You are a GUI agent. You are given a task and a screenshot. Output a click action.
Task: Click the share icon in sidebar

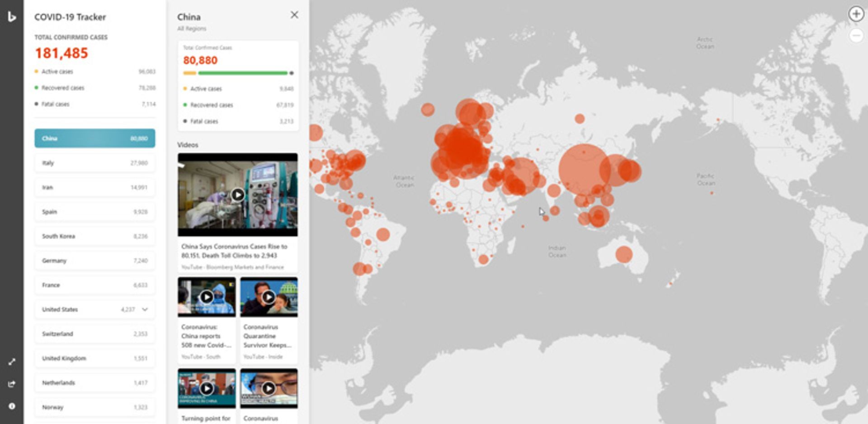(12, 384)
